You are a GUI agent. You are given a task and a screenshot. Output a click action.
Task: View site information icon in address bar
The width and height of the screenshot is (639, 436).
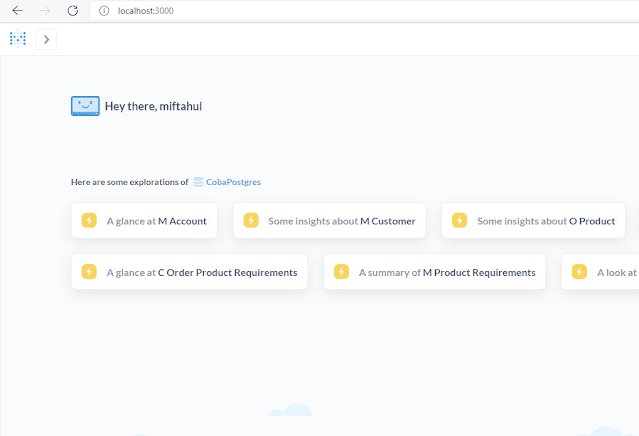[x=104, y=11]
